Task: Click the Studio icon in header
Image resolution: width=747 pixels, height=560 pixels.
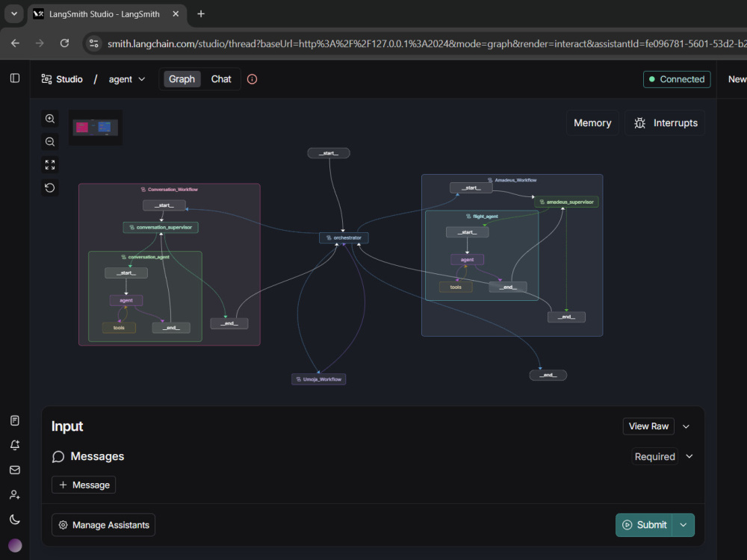Action: (x=46, y=79)
